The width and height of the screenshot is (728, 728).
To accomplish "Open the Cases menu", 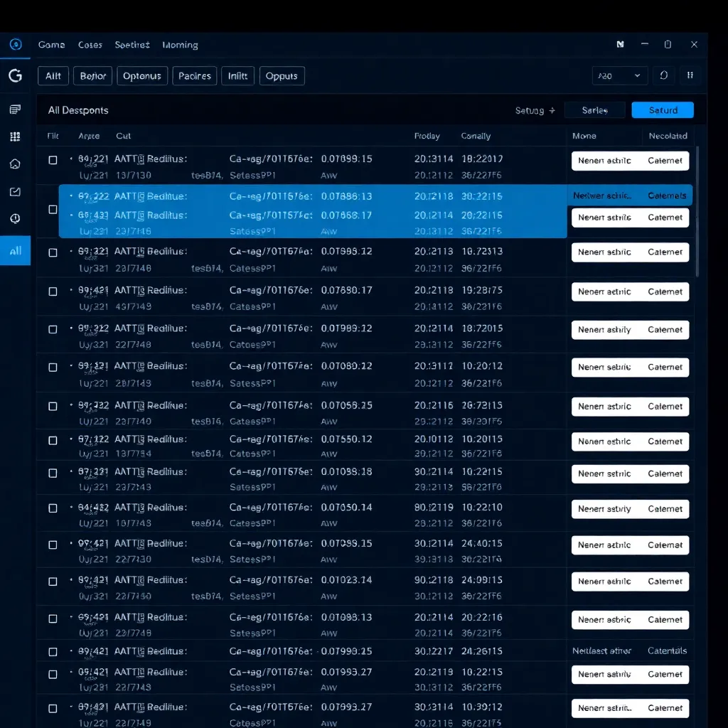I will click(x=90, y=45).
